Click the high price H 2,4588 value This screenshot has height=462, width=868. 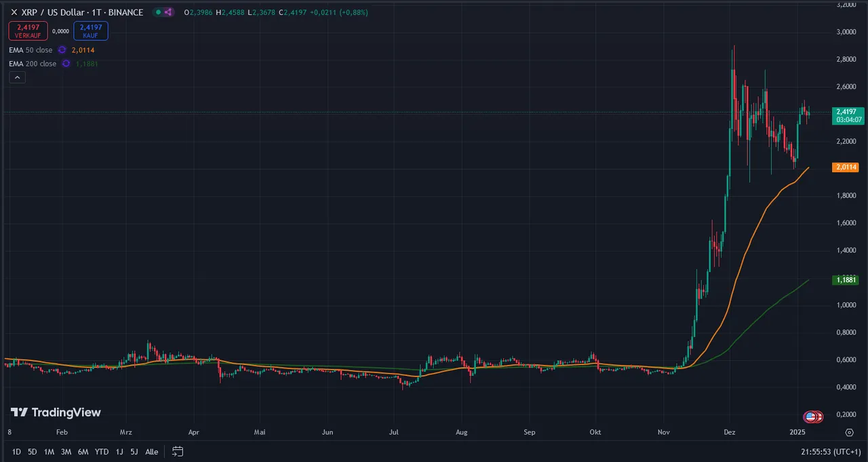[230, 12]
